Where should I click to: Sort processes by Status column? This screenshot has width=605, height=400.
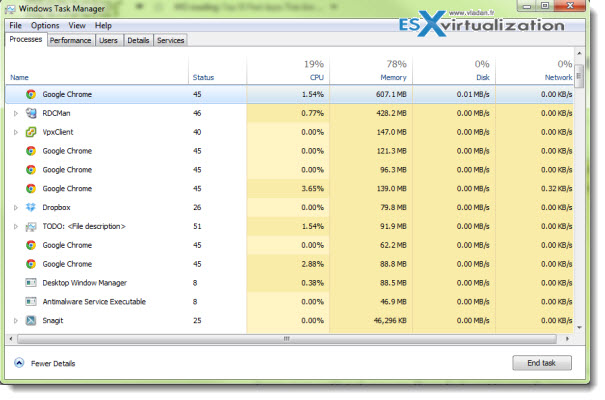[203, 78]
